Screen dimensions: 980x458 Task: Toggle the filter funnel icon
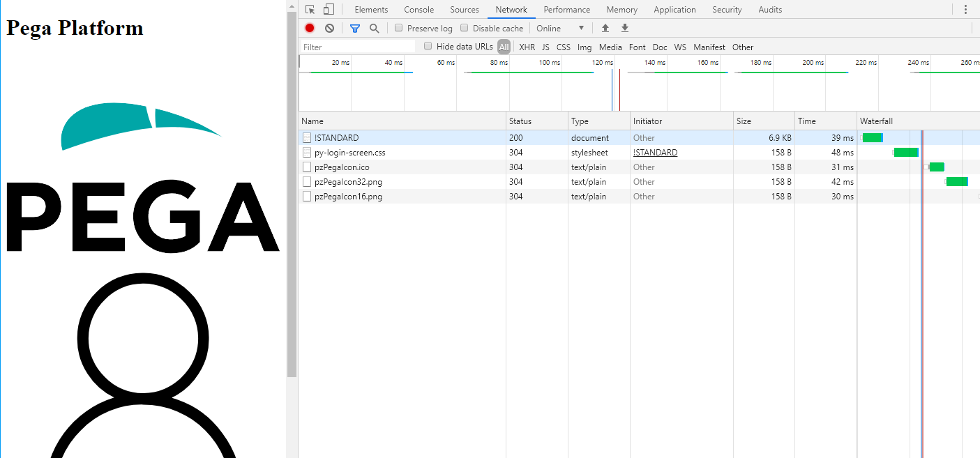pyautogui.click(x=355, y=28)
